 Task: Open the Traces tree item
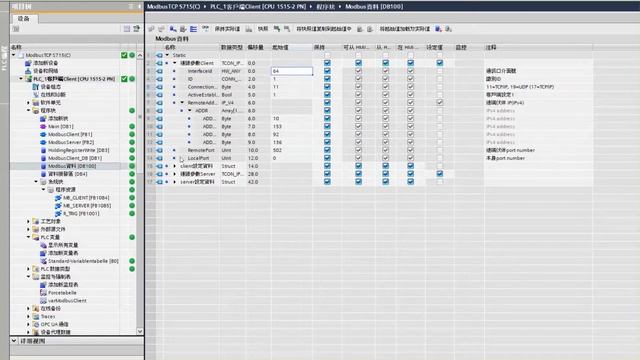pos(48,316)
